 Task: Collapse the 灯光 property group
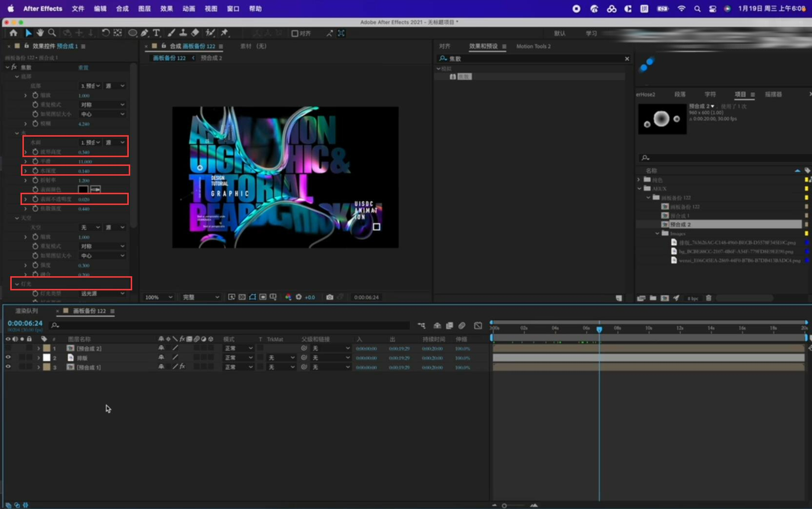[17, 284]
